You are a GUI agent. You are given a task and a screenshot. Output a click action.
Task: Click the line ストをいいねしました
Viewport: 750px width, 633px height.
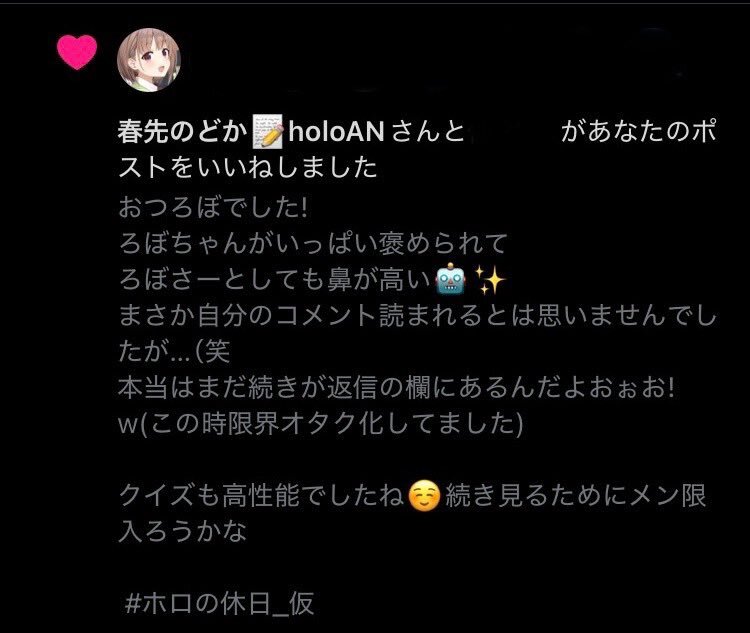coord(248,167)
